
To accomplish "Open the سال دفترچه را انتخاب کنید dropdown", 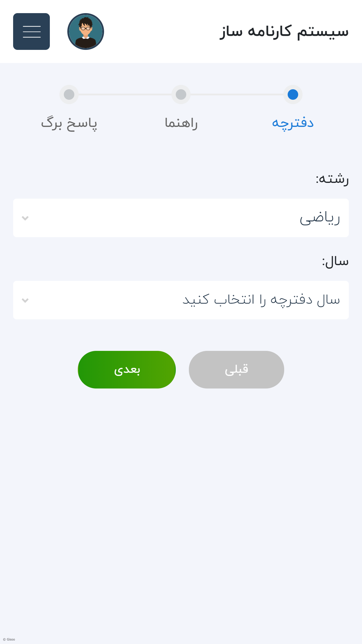I will (181, 300).
